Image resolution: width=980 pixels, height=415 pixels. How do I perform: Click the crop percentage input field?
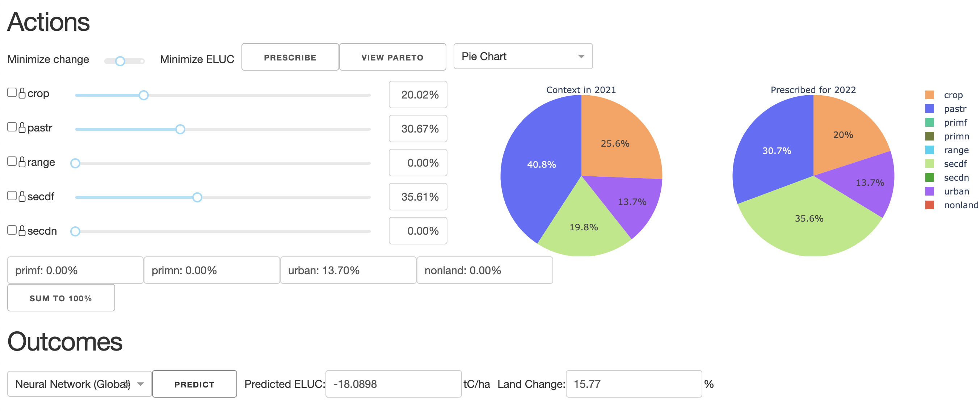pyautogui.click(x=418, y=95)
